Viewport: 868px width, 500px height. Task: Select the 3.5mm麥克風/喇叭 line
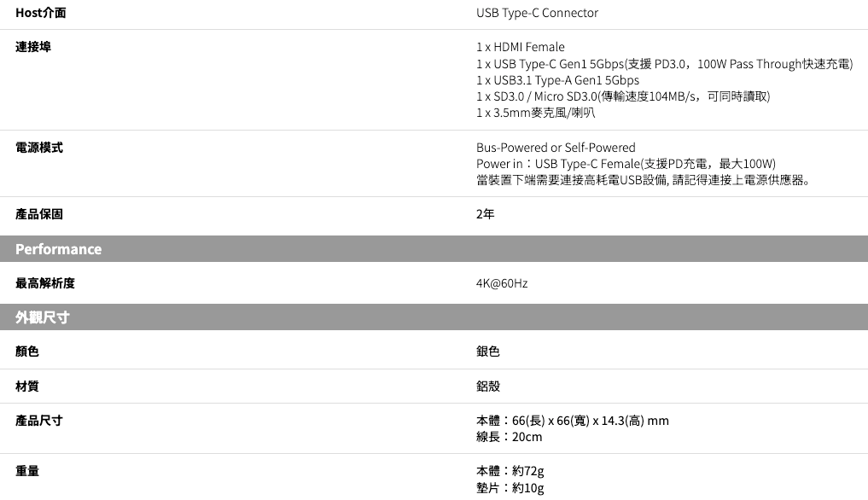[x=535, y=113]
